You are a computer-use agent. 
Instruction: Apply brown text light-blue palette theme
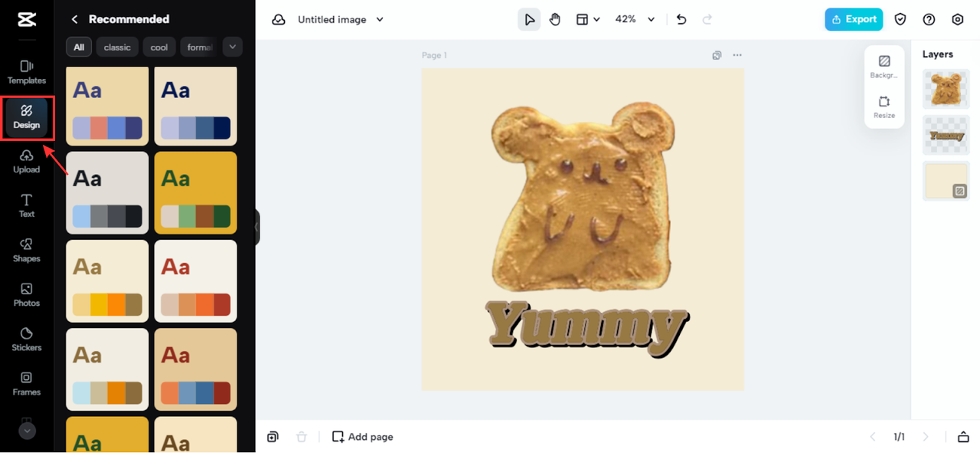(x=107, y=369)
